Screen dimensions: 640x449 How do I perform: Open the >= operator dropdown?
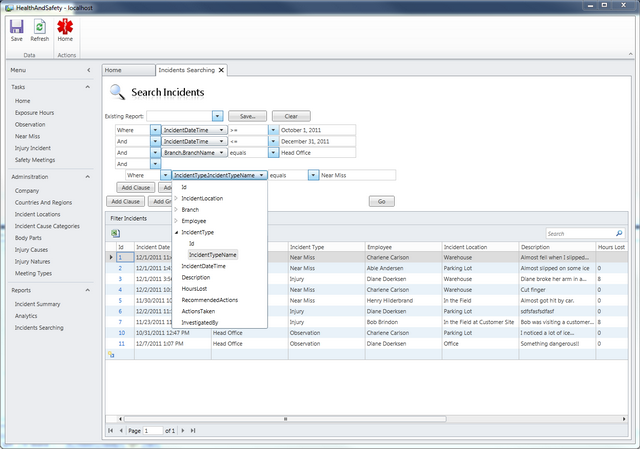pyautogui.click(x=273, y=130)
